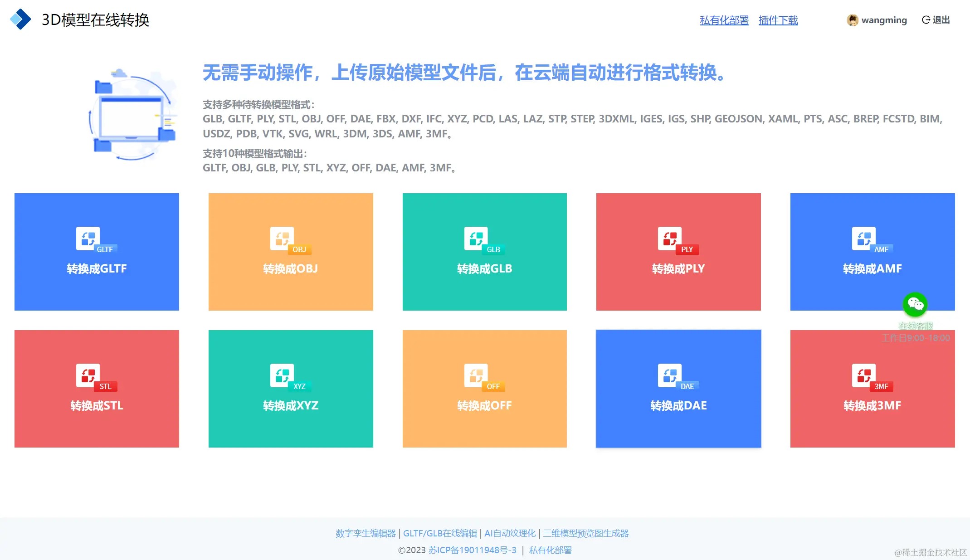Click the 三维模型预览图生成器 footer link

pos(586,533)
